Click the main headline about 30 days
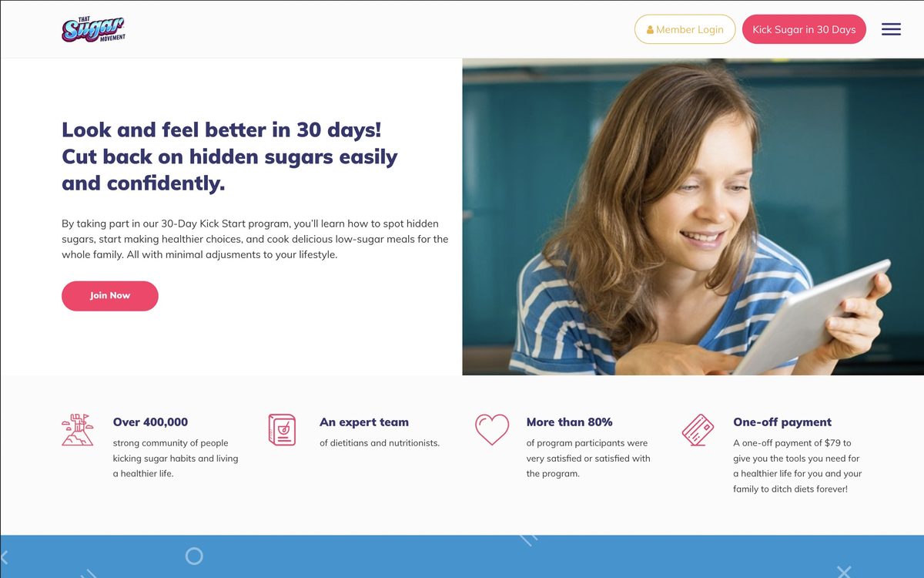Screen dimensions: 924x578 point(229,156)
